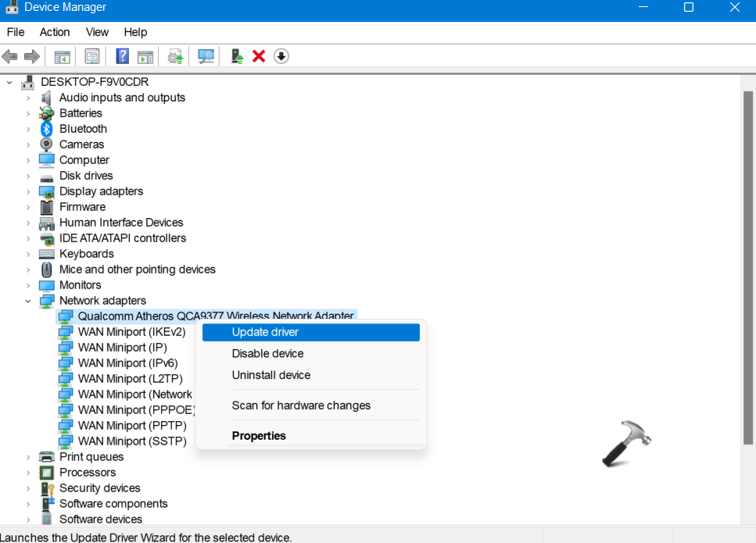Click the Back arrow toolbar icon
Viewport: 756px width, 543px height.
tap(9, 56)
